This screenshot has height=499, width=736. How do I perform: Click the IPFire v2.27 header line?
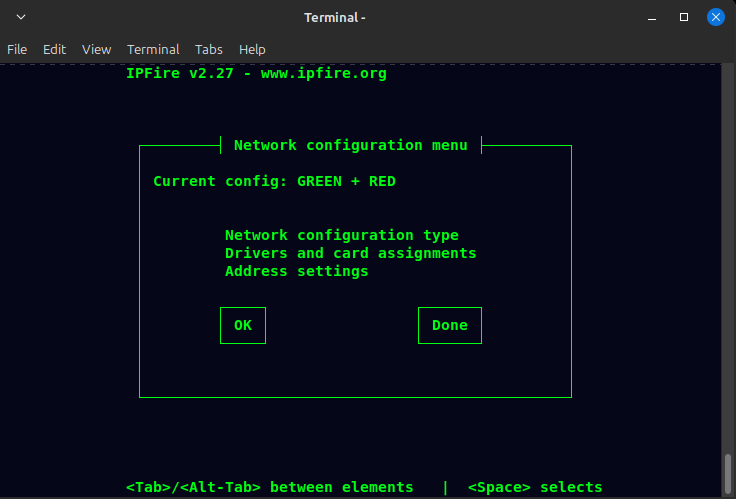[256, 73]
